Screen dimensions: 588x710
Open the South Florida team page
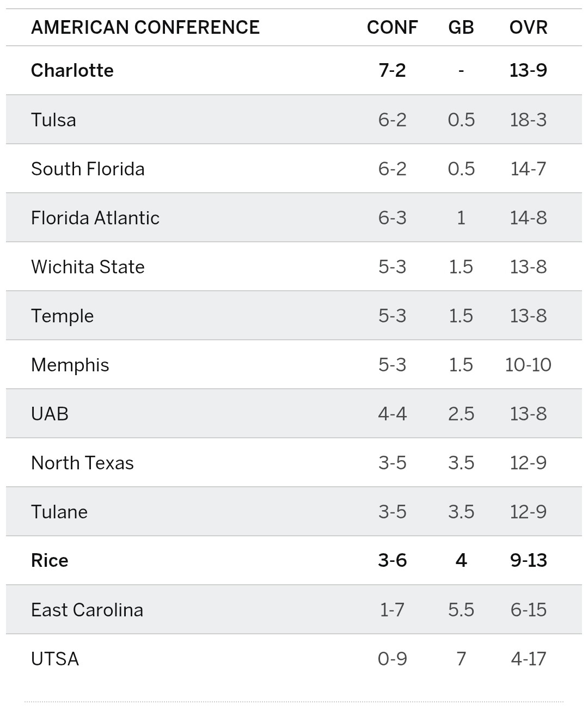point(88,169)
